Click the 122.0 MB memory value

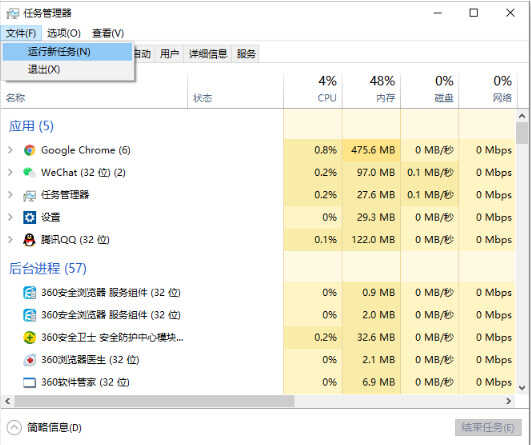(x=373, y=240)
